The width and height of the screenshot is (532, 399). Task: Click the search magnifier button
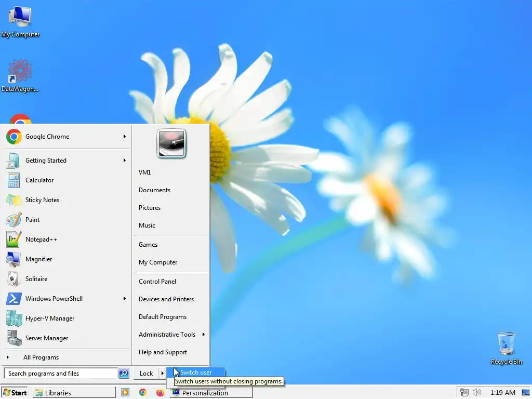[x=124, y=373]
